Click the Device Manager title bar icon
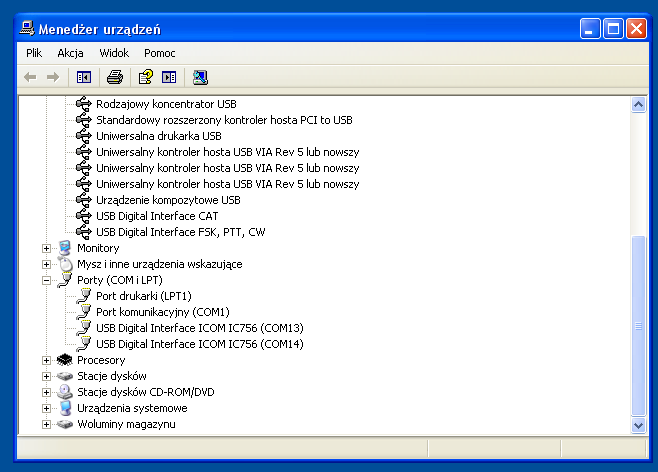The image size is (658, 472). click(x=27, y=29)
